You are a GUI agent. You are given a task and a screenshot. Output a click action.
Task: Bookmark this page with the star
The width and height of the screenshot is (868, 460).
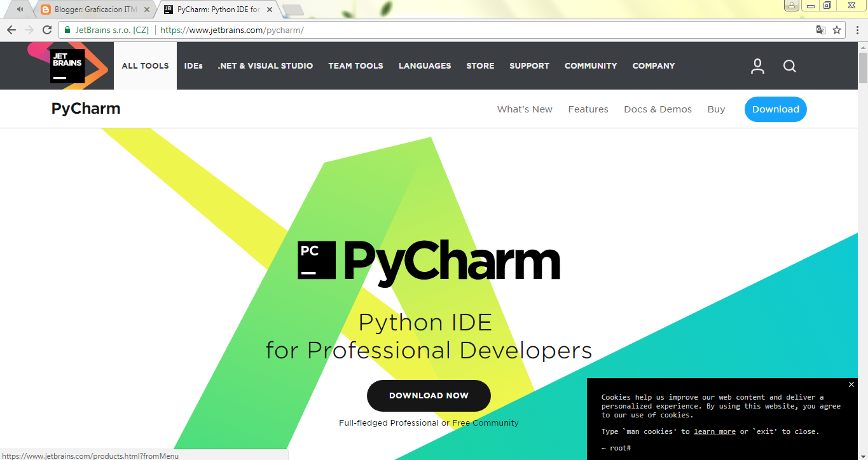point(837,30)
